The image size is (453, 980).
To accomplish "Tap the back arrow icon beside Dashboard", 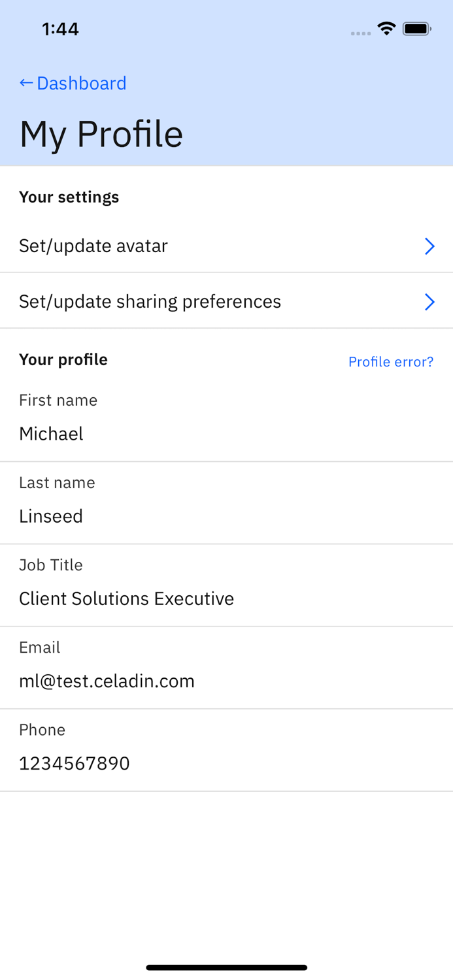I will (x=26, y=83).
